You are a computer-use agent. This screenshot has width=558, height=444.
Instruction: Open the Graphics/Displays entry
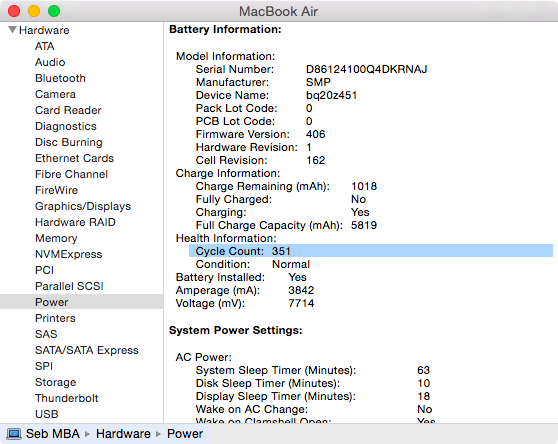tap(83, 206)
